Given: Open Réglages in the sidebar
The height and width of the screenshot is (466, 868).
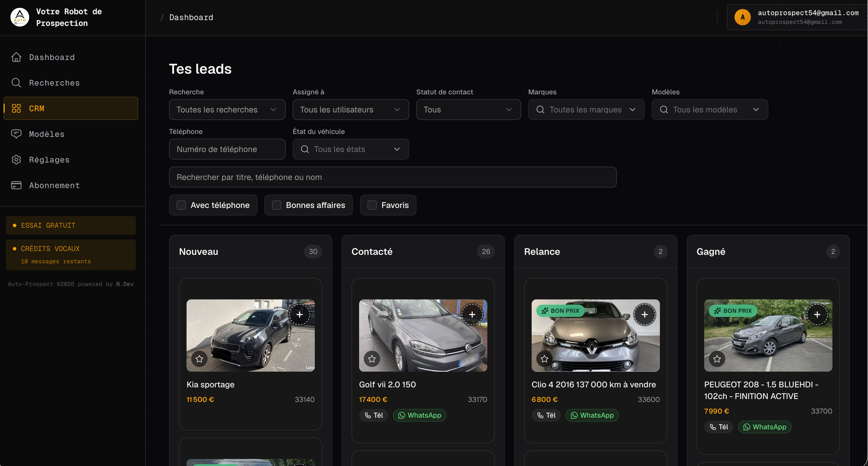Looking at the screenshot, I should coord(71,160).
